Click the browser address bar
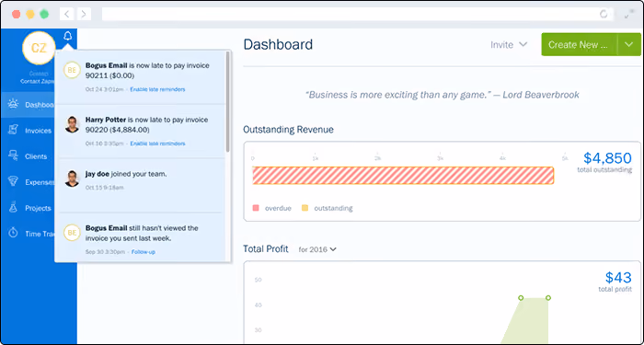 pos(357,15)
